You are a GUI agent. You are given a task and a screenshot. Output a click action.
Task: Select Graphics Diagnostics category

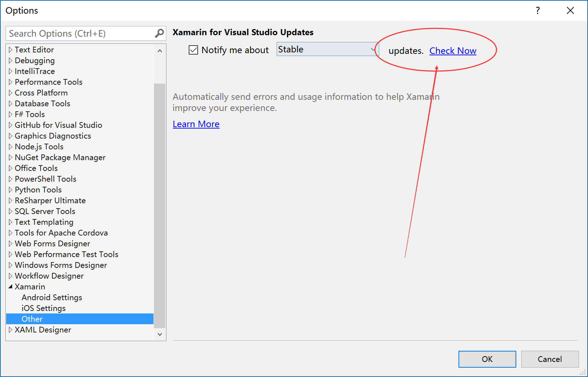coord(53,136)
